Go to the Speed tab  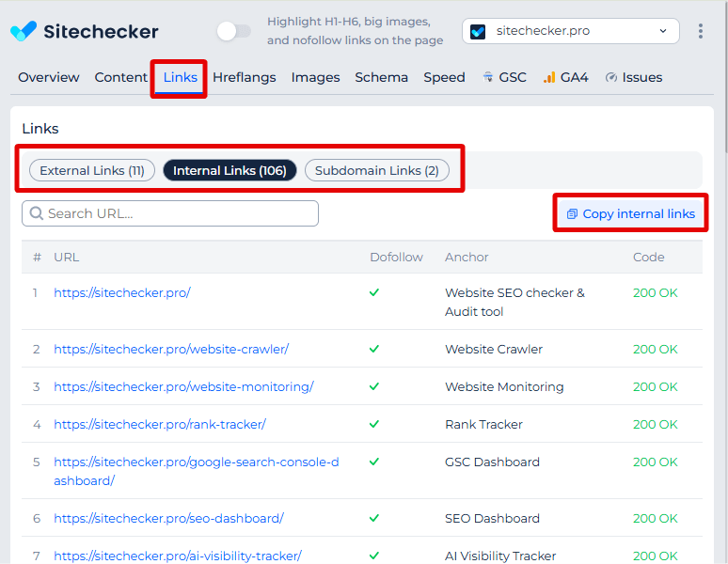(444, 77)
